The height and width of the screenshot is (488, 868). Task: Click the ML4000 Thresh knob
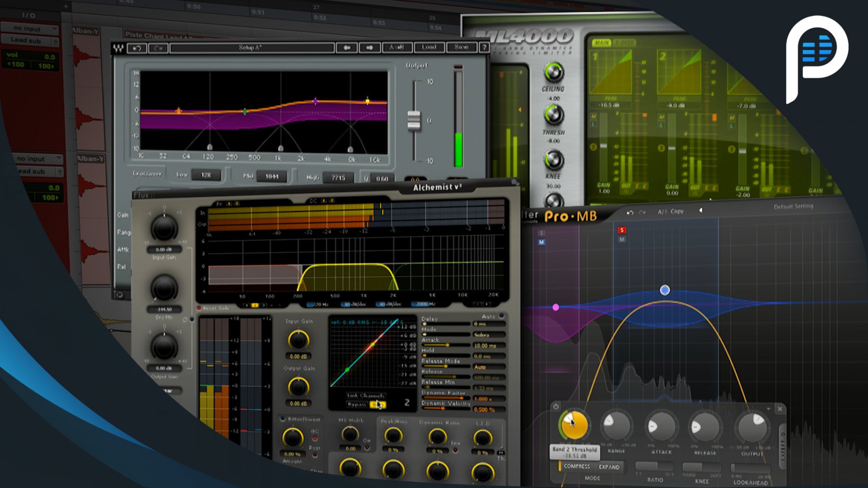(x=554, y=115)
